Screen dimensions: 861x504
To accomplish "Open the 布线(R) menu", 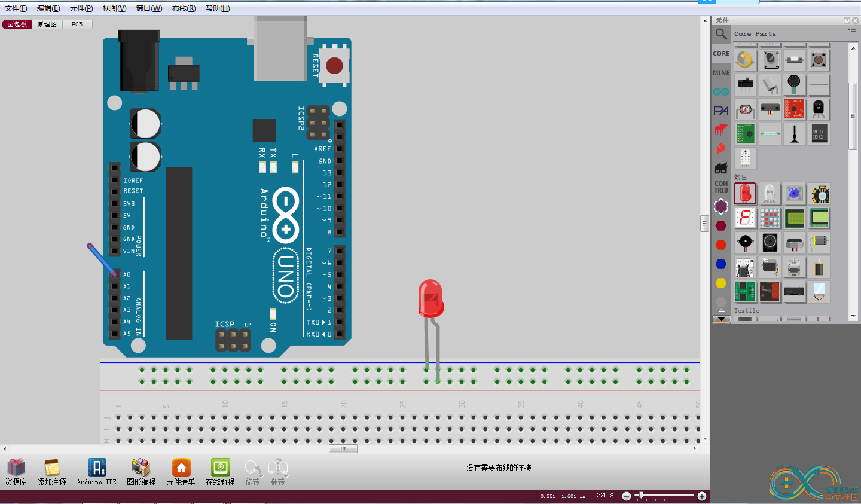I will tap(184, 8).
